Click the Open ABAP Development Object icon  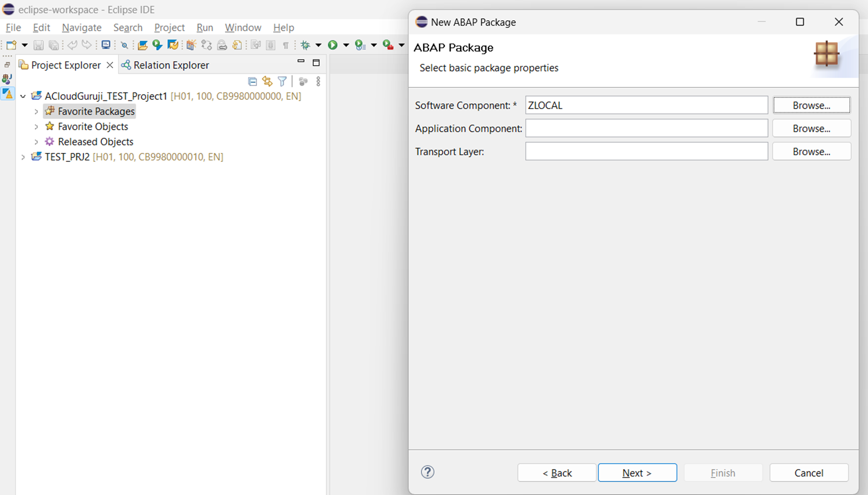point(142,45)
